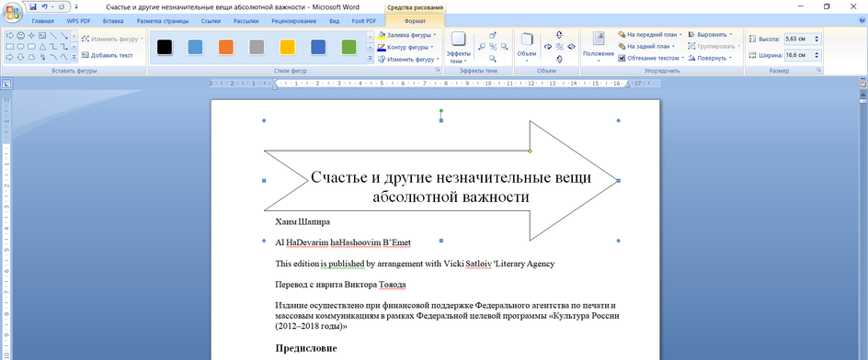The height and width of the screenshot is (360, 868).
Task: Expand the shape styles gallery
Action: click(x=371, y=58)
